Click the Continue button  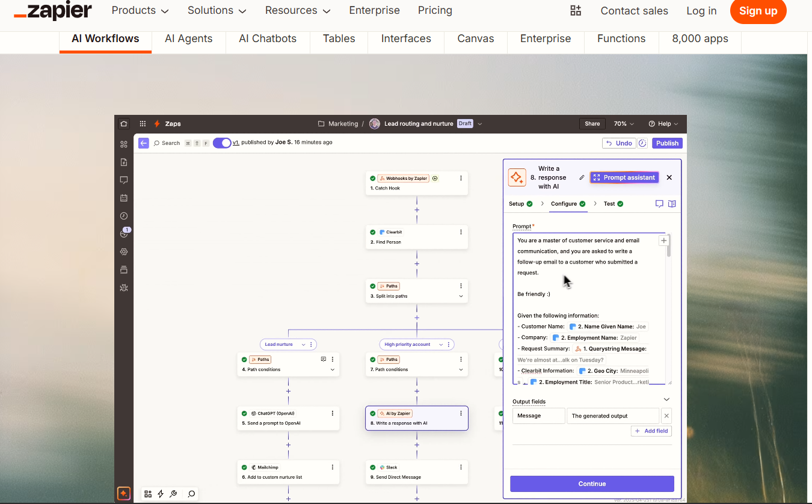592,484
